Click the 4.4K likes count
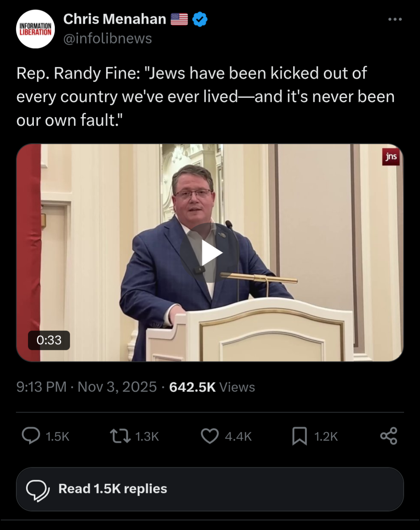This screenshot has width=420, height=530. (238, 437)
